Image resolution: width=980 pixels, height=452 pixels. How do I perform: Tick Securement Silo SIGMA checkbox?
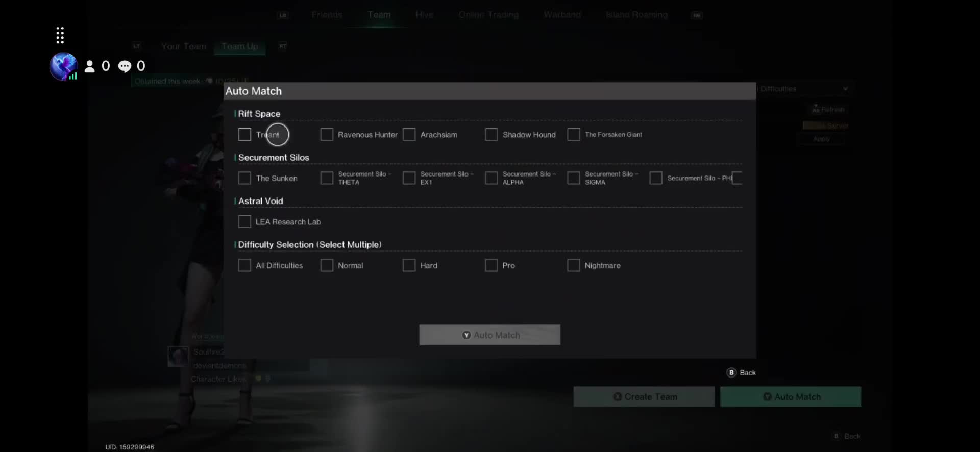(x=574, y=178)
